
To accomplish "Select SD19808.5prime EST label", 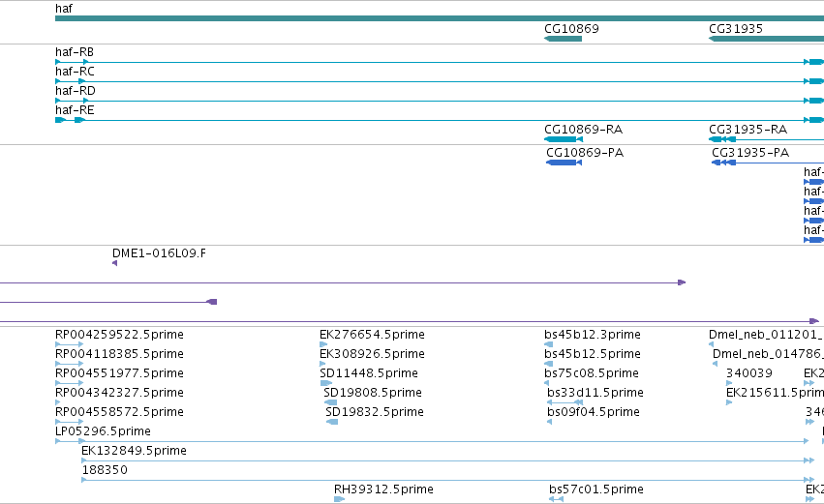I will pos(373,393).
